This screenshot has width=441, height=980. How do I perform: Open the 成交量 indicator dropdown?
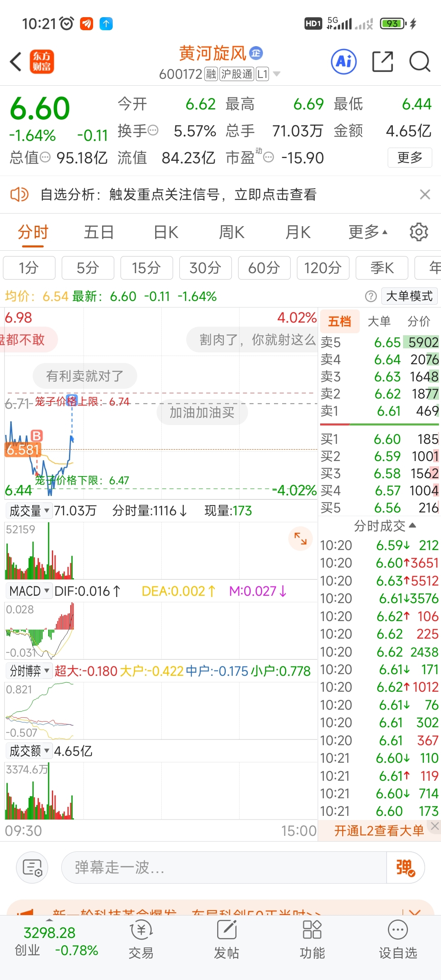[x=29, y=510]
